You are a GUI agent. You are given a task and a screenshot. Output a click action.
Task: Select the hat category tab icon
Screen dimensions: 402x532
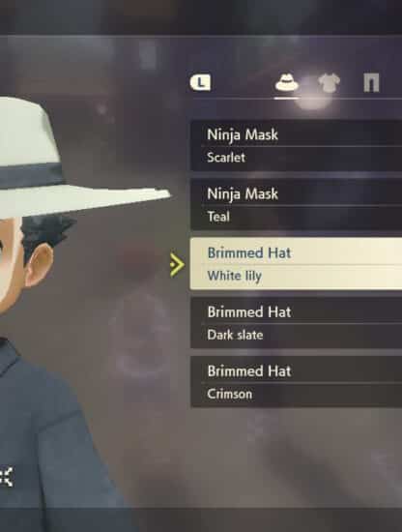(287, 82)
